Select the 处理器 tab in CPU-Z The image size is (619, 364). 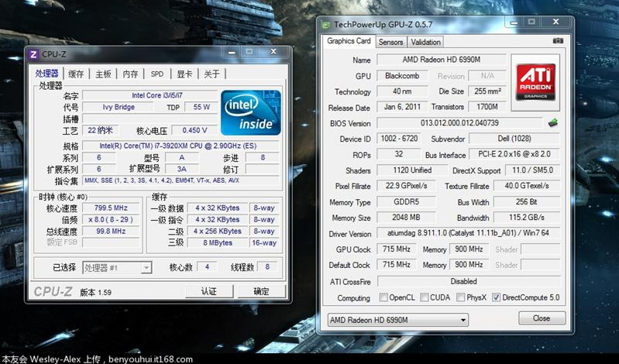click(x=46, y=74)
